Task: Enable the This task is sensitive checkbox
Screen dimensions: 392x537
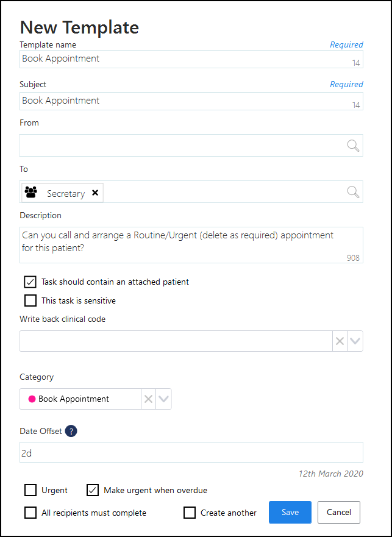Action: (30, 301)
